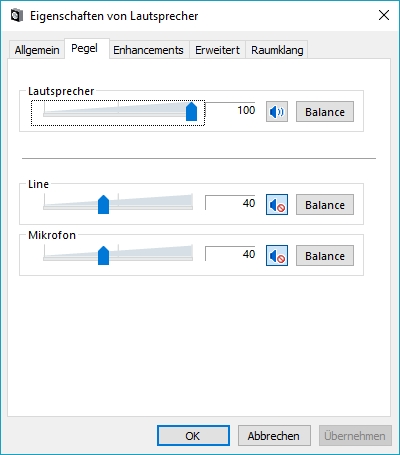The height and width of the screenshot is (455, 400).
Task: Open the Raumklang tab
Action: [277, 50]
